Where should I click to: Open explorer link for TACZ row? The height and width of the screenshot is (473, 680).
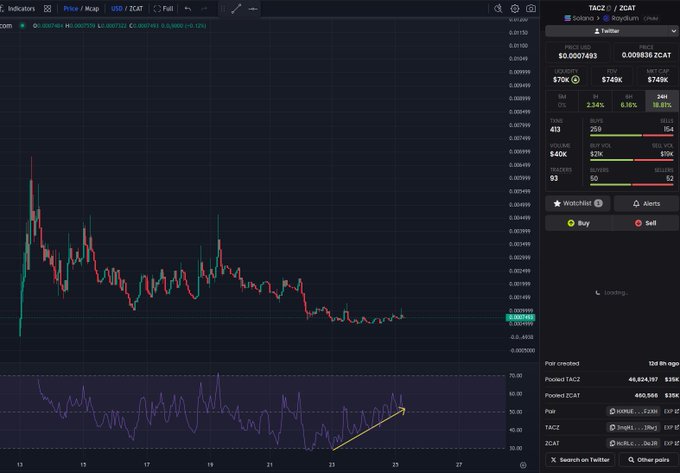[671, 427]
